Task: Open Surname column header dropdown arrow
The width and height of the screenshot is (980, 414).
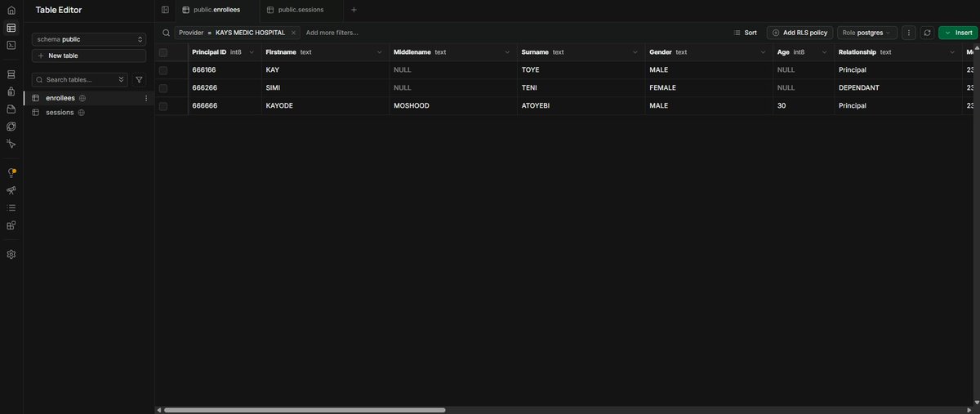Action: point(635,52)
